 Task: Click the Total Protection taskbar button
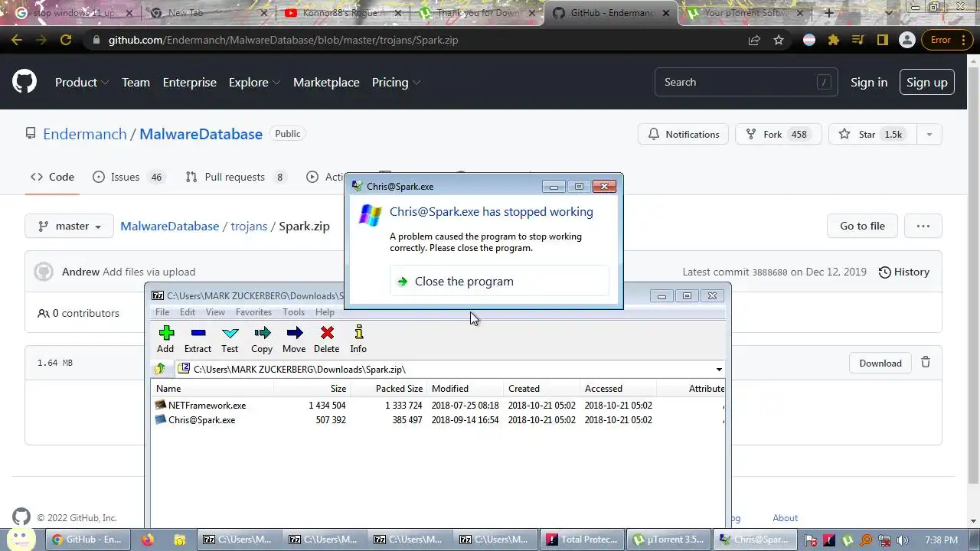click(583, 540)
